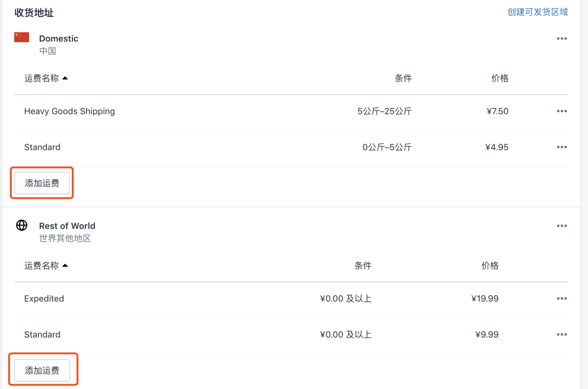Open options for Rest of World Standard rate

561,335
